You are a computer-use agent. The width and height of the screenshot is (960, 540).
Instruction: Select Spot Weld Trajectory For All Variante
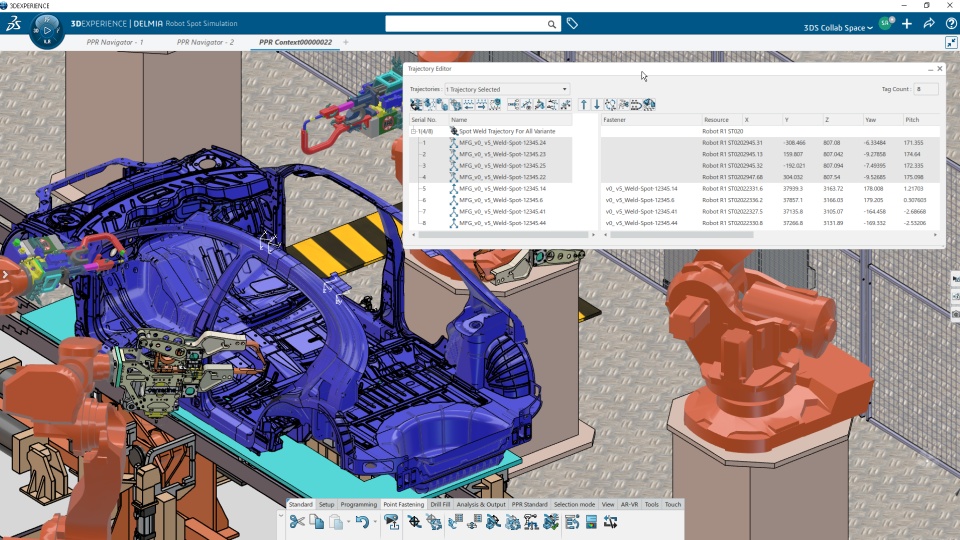[507, 132]
